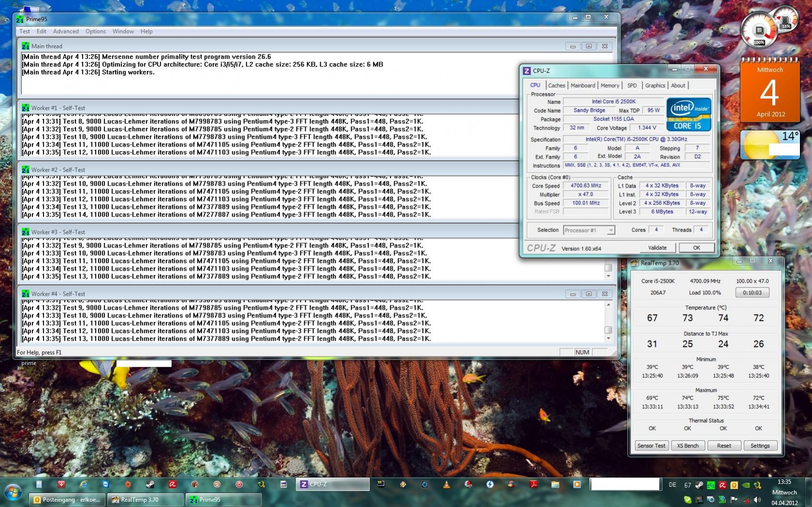Run XS Bench in RealTemp

688,446
